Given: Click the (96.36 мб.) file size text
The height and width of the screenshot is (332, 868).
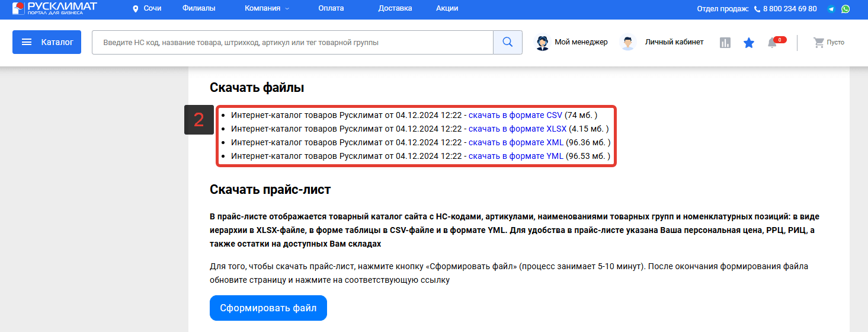Looking at the screenshot, I should point(588,142).
